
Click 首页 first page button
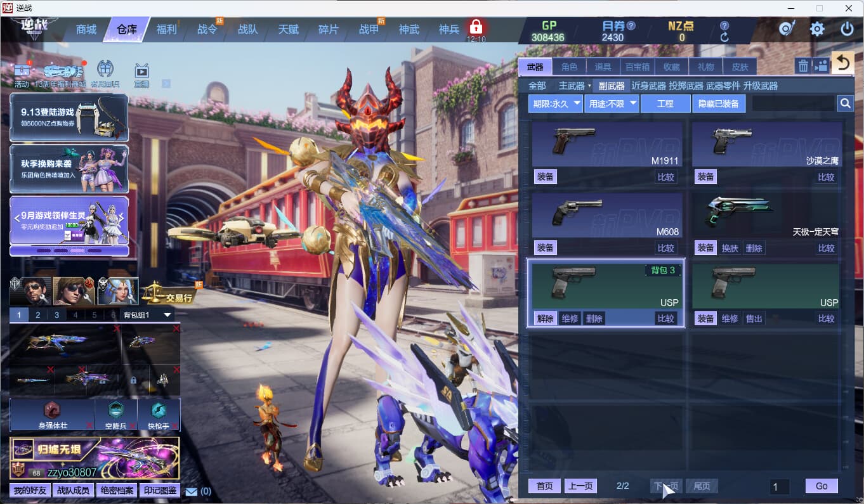[x=545, y=486]
